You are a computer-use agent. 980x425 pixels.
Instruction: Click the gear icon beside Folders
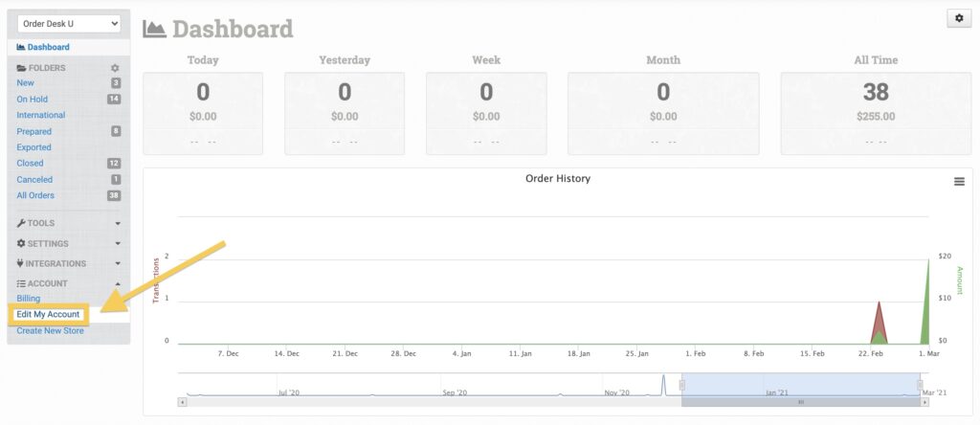(115, 68)
